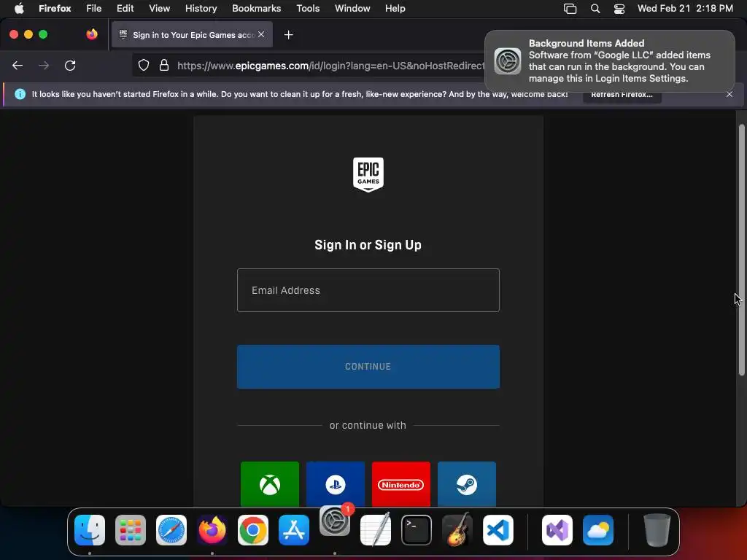The width and height of the screenshot is (747, 560).
Task: Open the Edit menu
Action: [125, 9]
